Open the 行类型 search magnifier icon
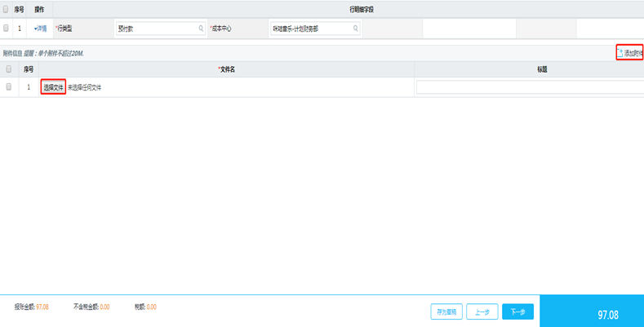 point(201,29)
